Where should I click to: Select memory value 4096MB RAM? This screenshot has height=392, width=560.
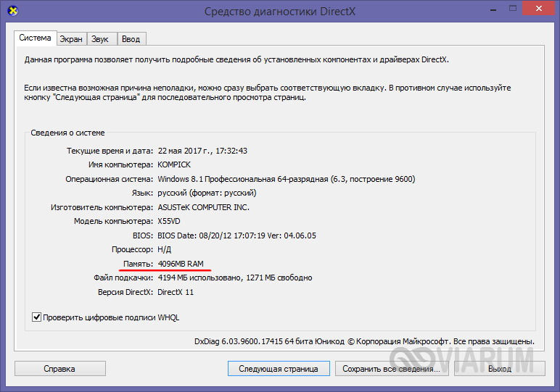(x=181, y=264)
